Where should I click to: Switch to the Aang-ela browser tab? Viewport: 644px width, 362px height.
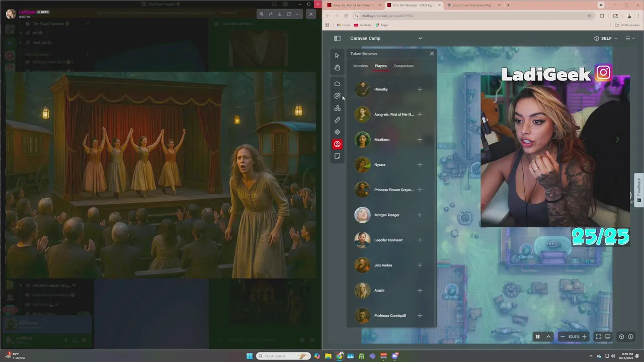coord(354,5)
